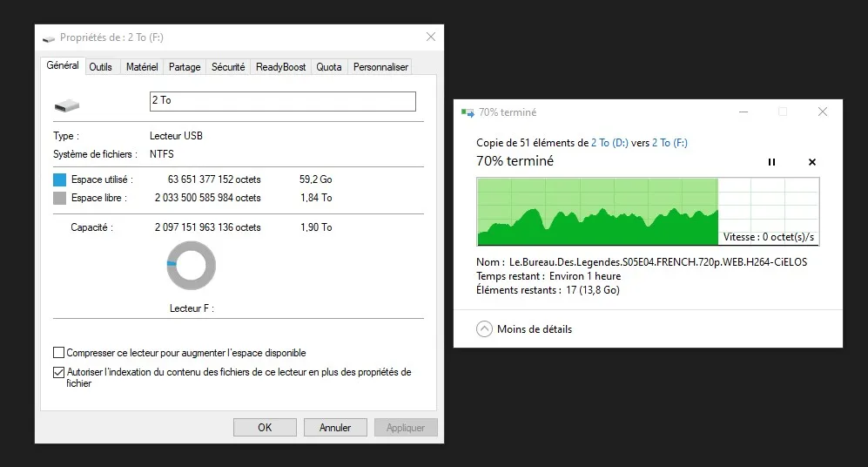
Task: Open the Sécurité tab
Action: pos(228,67)
